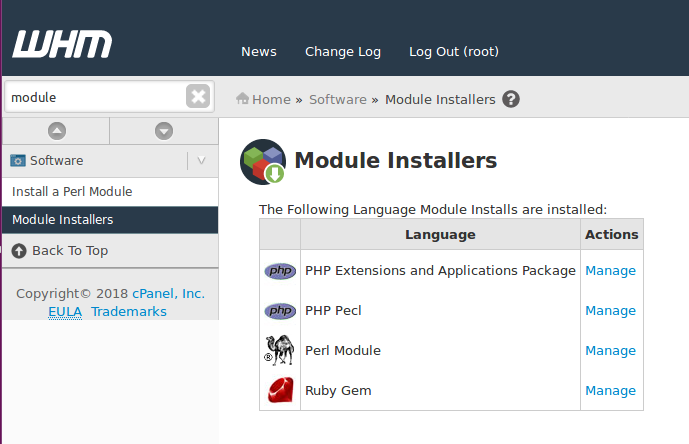
Task: Click the Home house icon in breadcrumb
Action: tap(242, 98)
